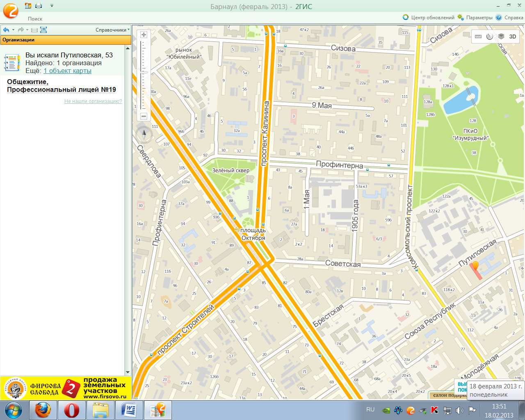Click the Союза Республик street label

pos(430,321)
